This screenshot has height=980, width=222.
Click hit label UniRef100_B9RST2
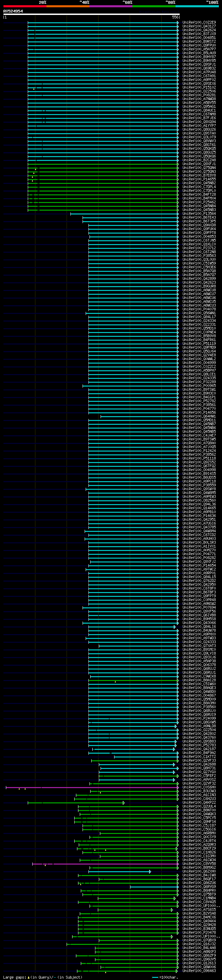click(199, 41)
